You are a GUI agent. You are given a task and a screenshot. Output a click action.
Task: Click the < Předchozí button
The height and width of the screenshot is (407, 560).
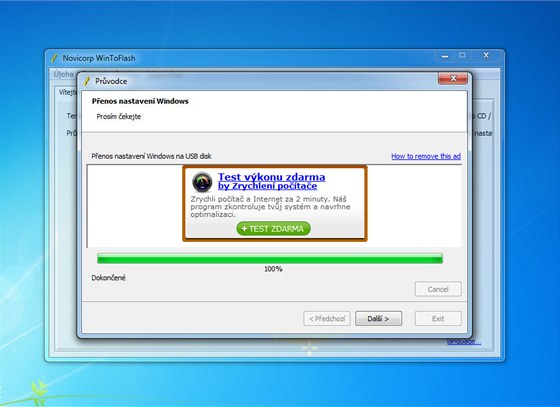[327, 318]
